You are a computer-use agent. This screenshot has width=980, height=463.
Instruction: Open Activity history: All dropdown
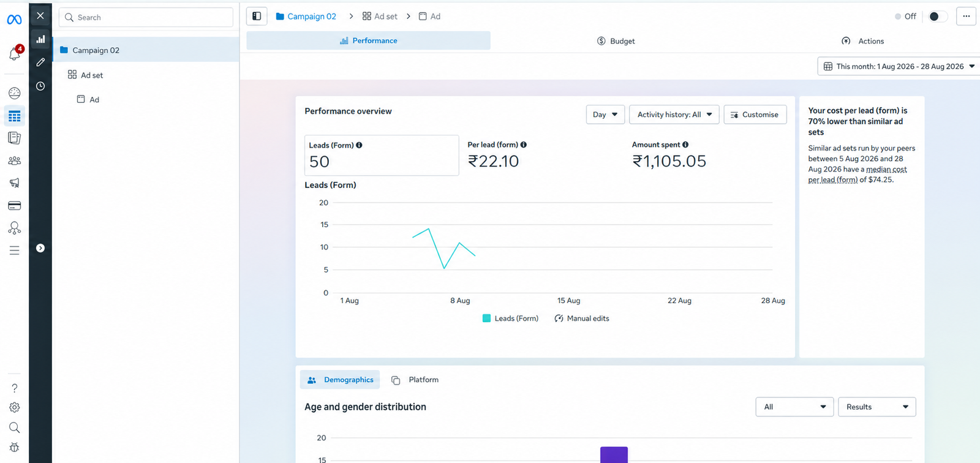[x=674, y=115]
